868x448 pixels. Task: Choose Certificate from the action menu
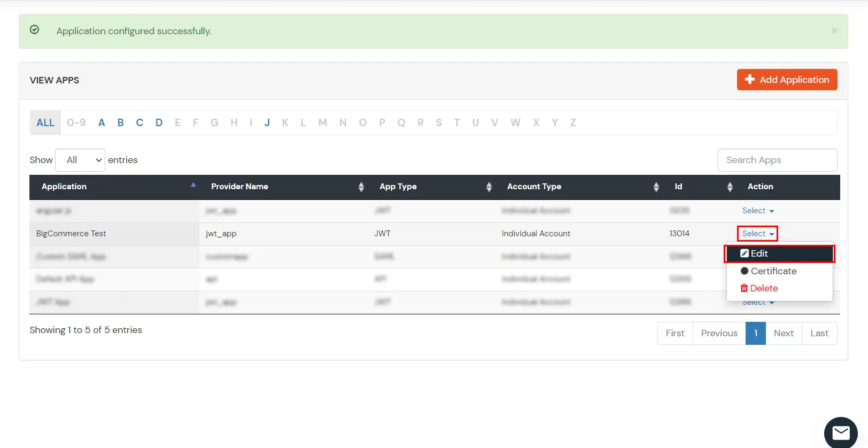coord(779,271)
